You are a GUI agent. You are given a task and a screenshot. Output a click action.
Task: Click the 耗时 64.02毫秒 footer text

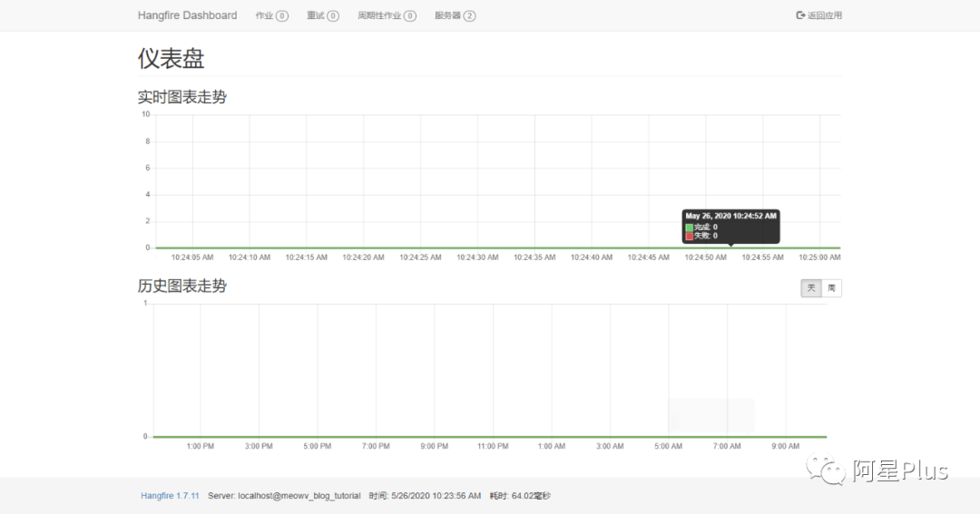pos(520,496)
